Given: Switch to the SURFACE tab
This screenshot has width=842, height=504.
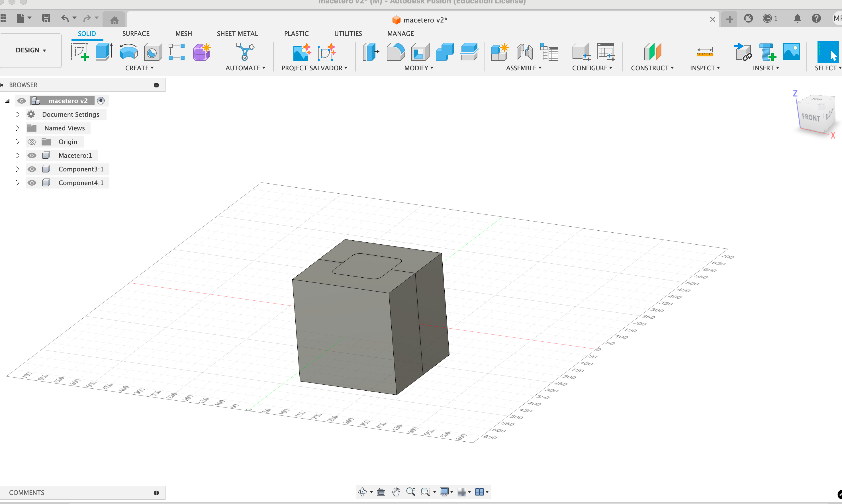Looking at the screenshot, I should pyautogui.click(x=136, y=34).
